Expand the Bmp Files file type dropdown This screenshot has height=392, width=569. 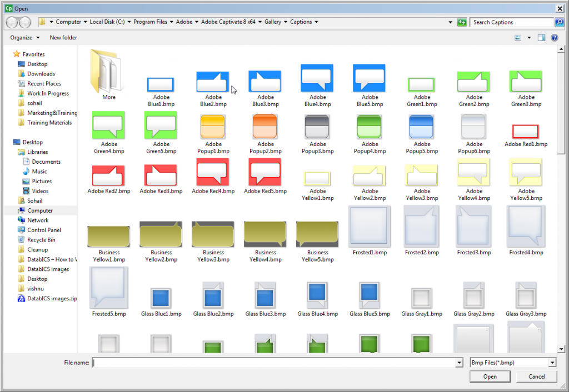click(x=552, y=363)
